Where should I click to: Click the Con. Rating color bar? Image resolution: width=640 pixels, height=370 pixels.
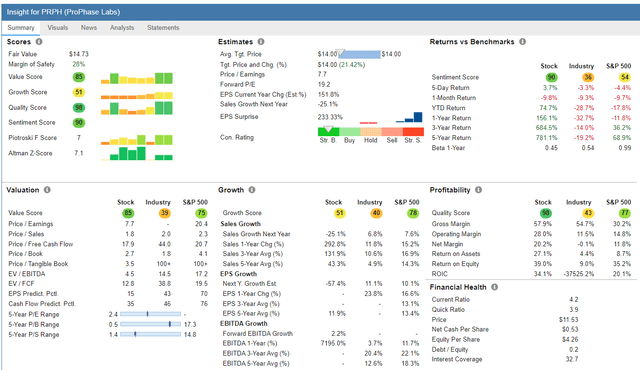(371, 131)
